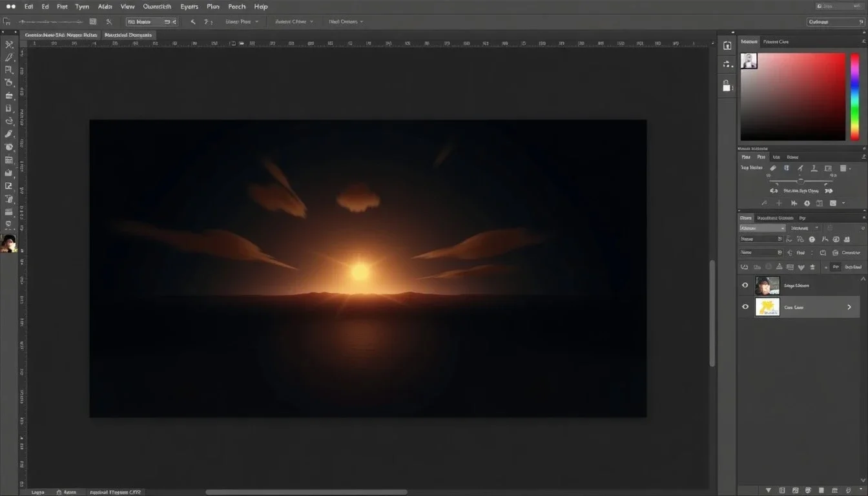Open the Plan menu in the menu bar
868x496 pixels.
pos(213,6)
